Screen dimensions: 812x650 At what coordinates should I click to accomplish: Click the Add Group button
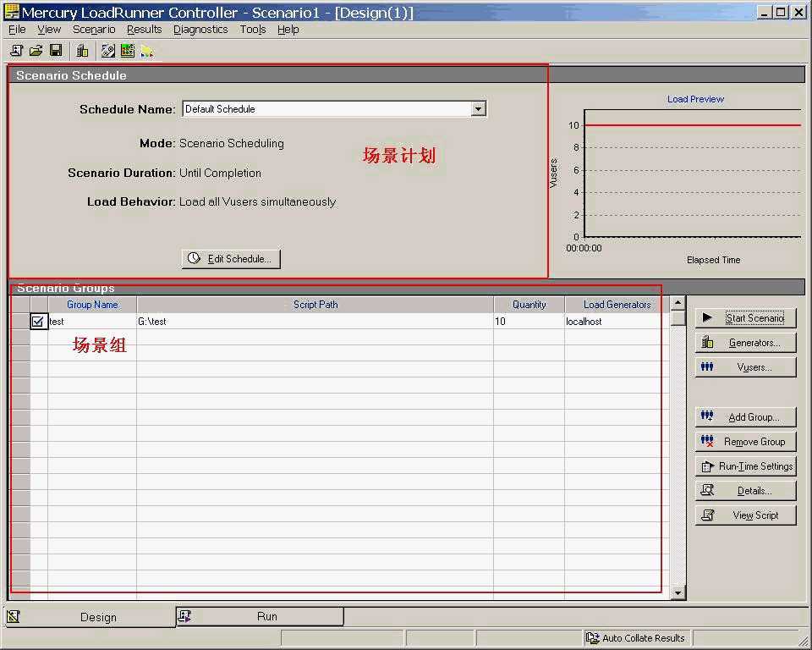tap(745, 416)
